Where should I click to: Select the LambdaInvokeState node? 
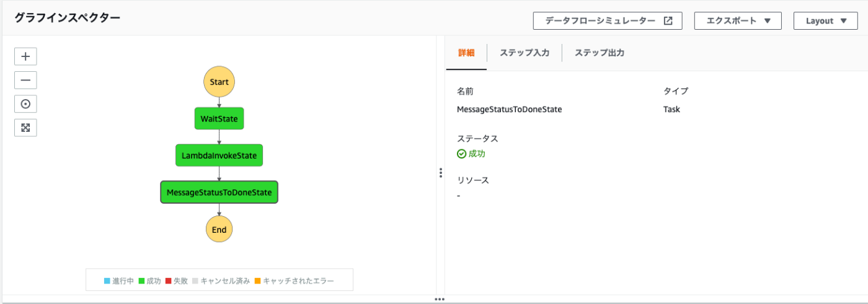click(219, 155)
